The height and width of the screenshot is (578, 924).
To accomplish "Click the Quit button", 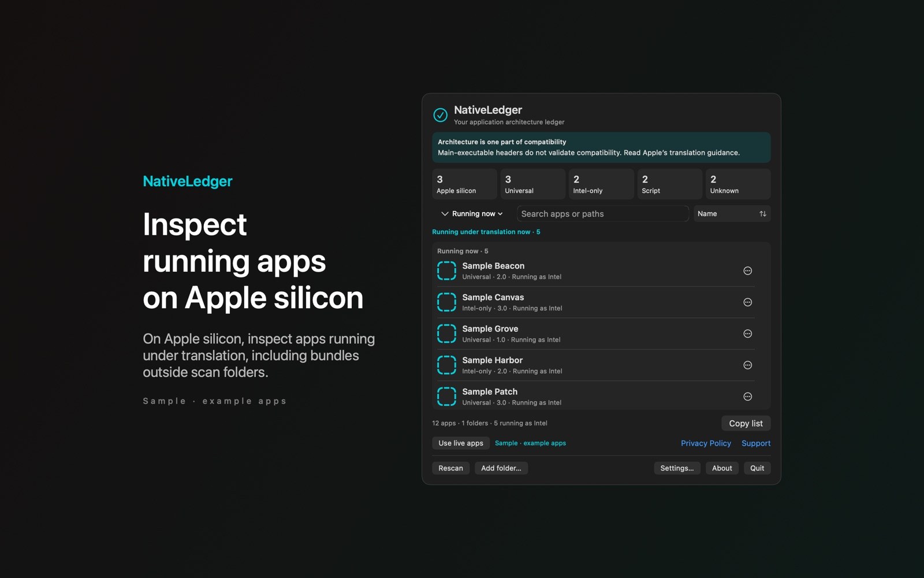I will pos(757,468).
